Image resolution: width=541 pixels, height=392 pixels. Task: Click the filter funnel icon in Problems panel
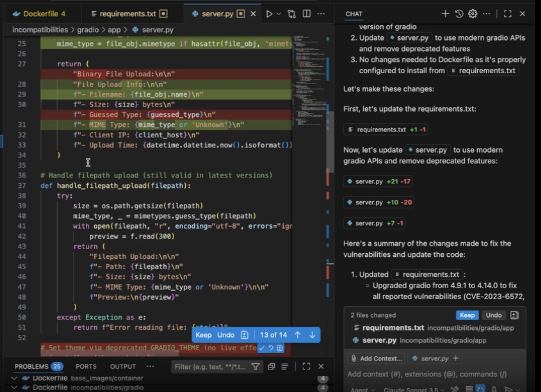click(x=255, y=366)
